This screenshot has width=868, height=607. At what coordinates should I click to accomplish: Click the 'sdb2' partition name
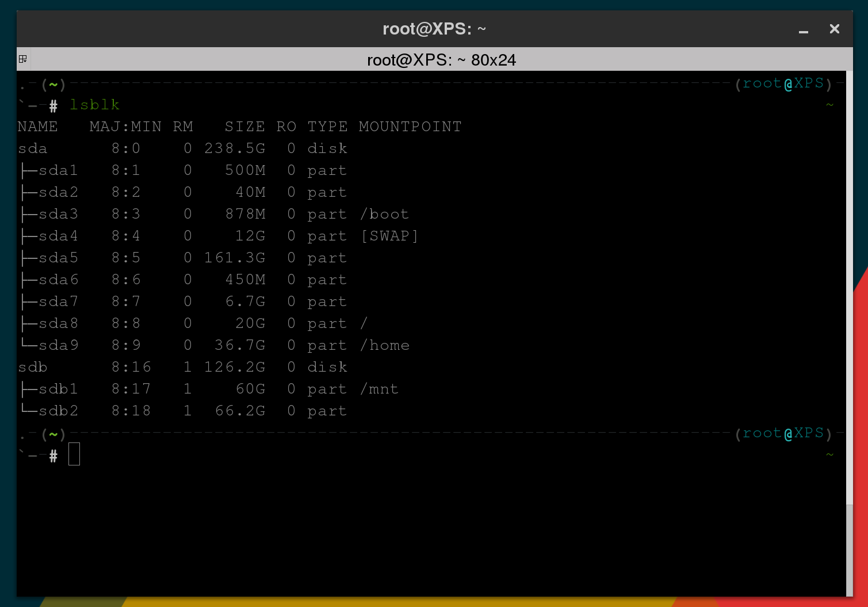pos(58,411)
